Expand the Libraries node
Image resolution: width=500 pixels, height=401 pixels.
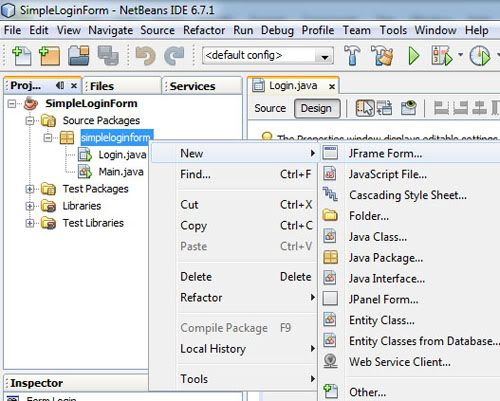pyautogui.click(x=30, y=206)
